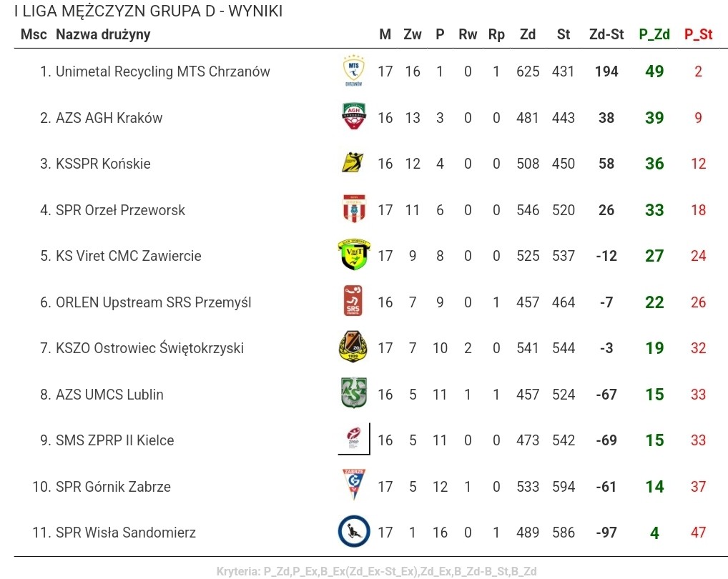Click the Wisła Sandomierz round logo
728x579 pixels.
[x=354, y=531]
